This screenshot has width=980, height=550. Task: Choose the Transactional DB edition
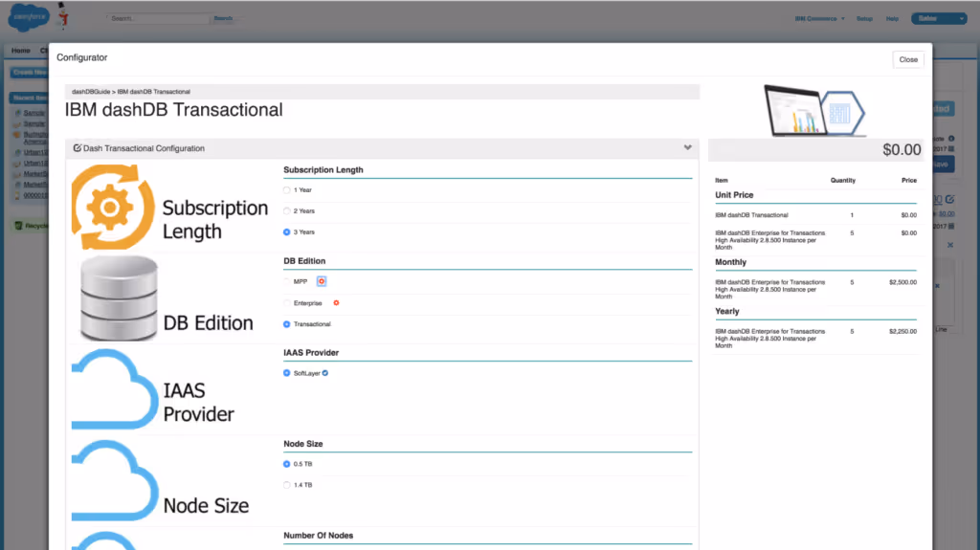[286, 324]
